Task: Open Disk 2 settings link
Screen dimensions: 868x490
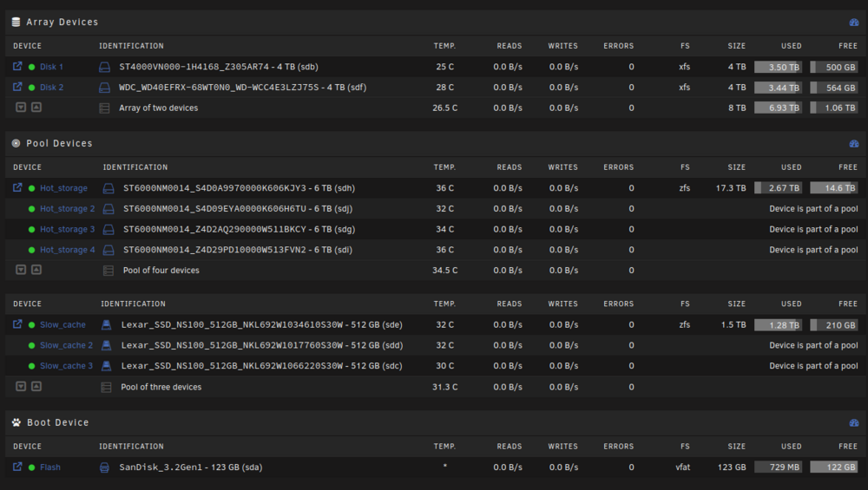Action: pyautogui.click(x=51, y=88)
